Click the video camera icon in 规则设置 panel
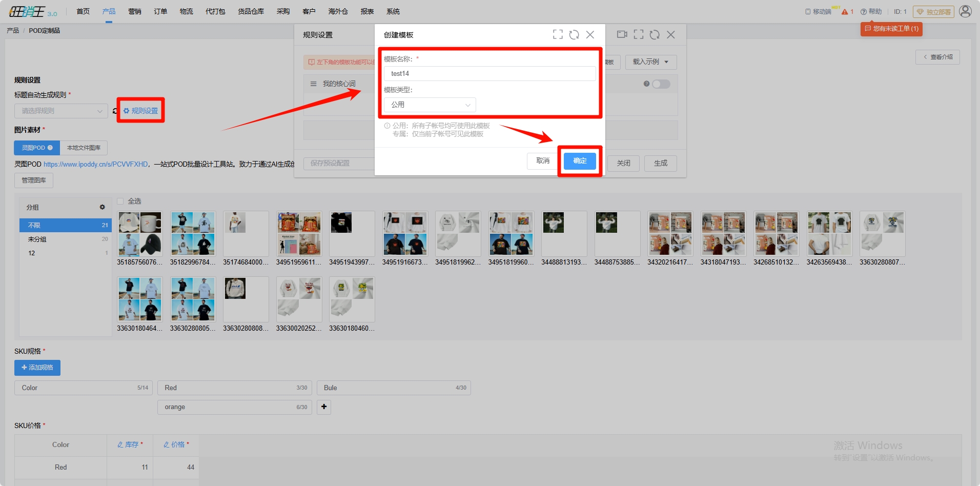 622,34
